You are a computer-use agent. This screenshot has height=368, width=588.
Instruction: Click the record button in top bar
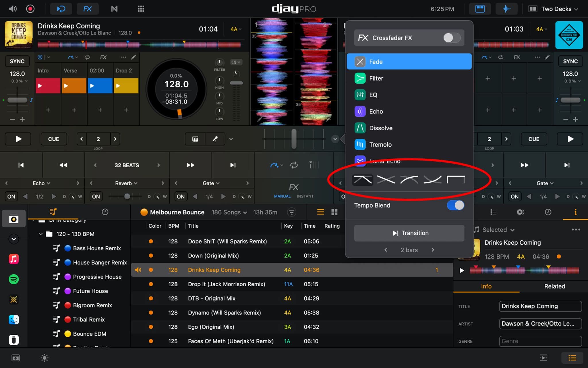30,9
